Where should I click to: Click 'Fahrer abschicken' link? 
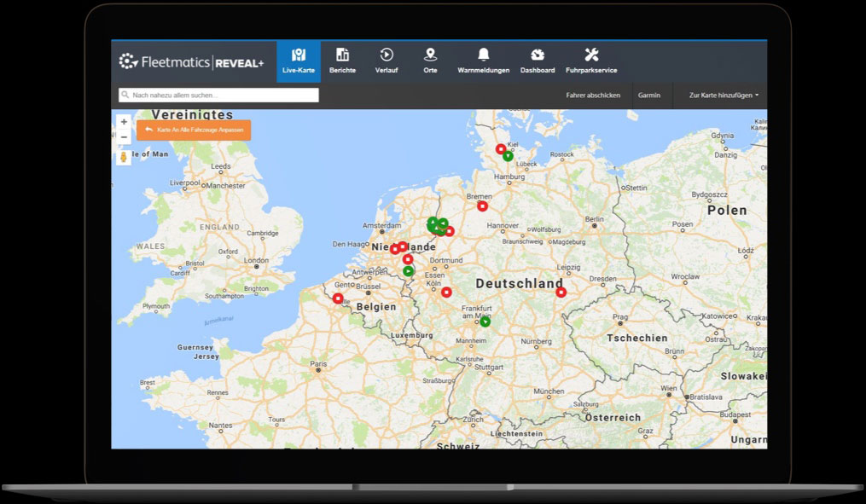point(593,95)
